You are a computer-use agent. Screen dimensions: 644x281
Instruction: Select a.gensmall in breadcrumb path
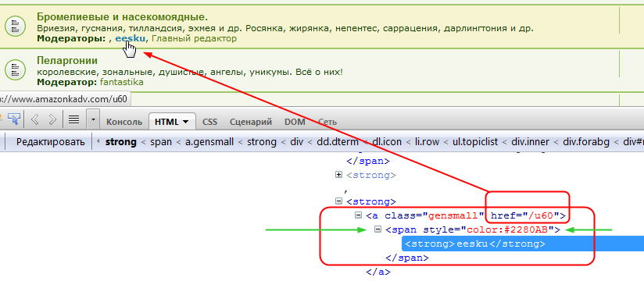pos(209,142)
